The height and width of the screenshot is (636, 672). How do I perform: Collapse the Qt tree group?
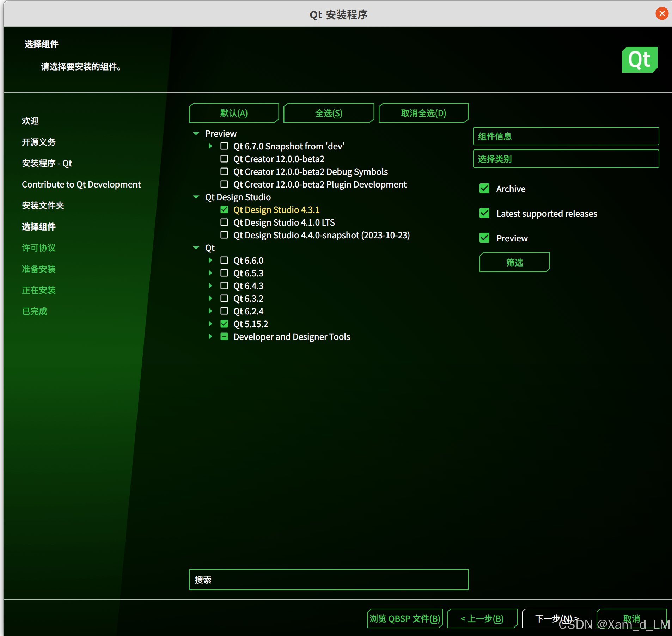point(196,247)
